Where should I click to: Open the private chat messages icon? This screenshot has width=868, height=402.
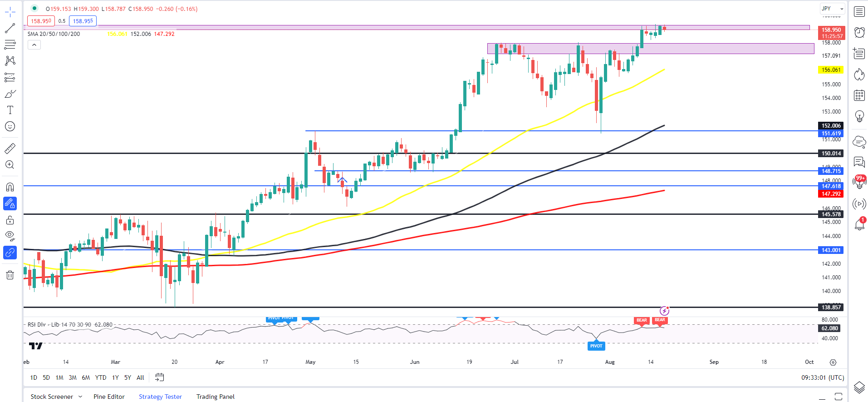coord(859,162)
